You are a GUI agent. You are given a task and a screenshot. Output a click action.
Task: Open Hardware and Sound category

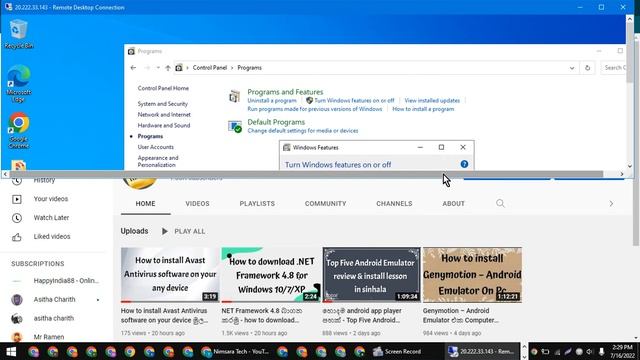click(164, 125)
